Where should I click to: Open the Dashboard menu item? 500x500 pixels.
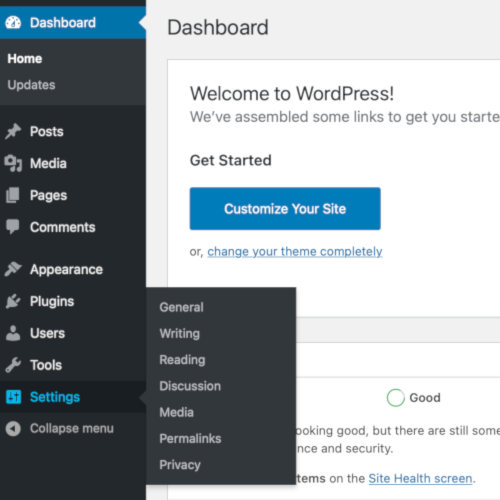pos(73,23)
